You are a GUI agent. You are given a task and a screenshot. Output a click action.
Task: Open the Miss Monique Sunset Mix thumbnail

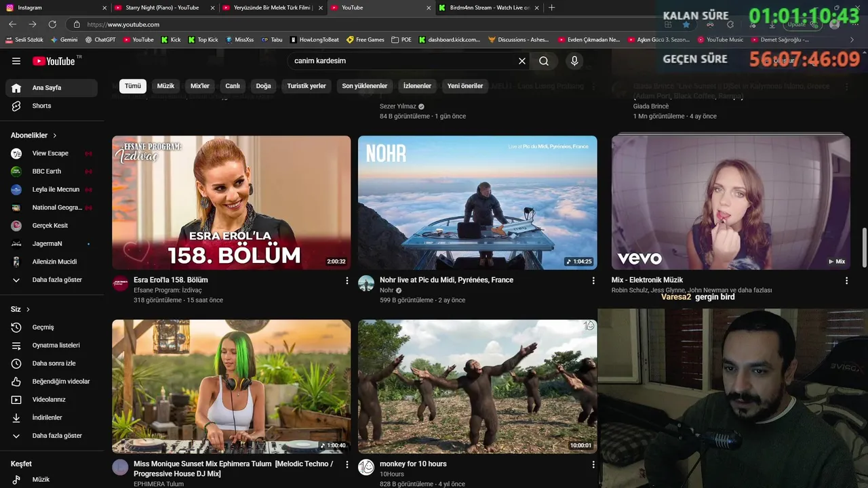click(231, 386)
